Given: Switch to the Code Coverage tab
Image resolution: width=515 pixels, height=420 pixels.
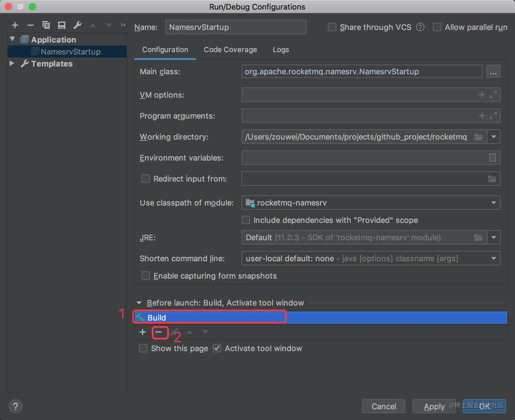Looking at the screenshot, I should (230, 50).
